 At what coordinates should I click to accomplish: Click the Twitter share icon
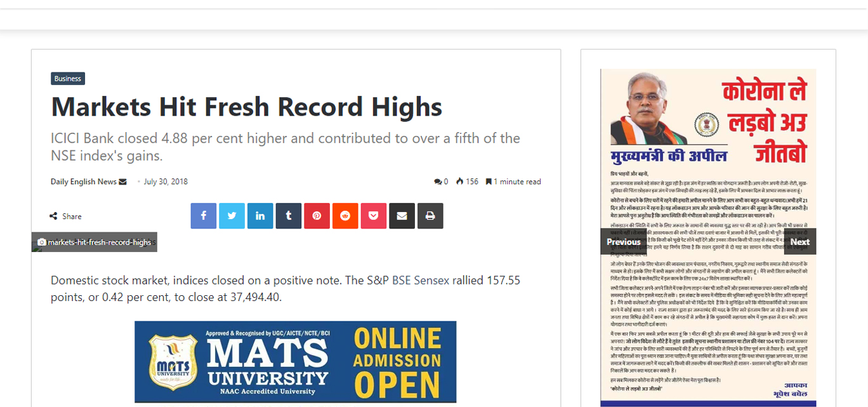coord(232,216)
